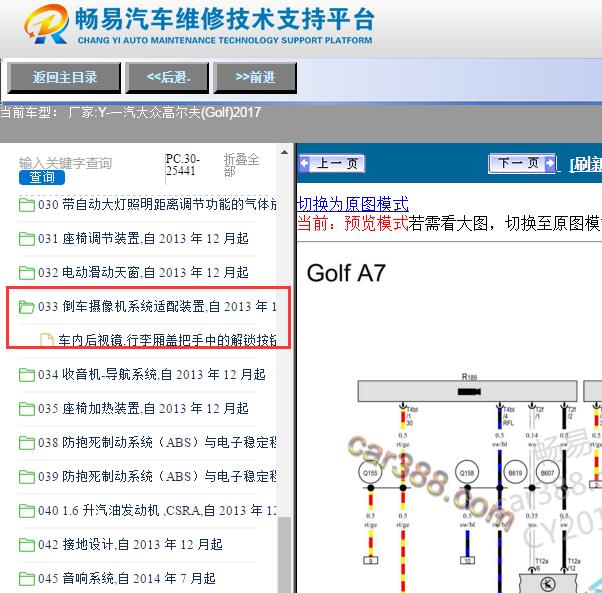Viewport: 602px width, 593px height.
Task: Click the PC.30-25441 label
Action: 182,165
